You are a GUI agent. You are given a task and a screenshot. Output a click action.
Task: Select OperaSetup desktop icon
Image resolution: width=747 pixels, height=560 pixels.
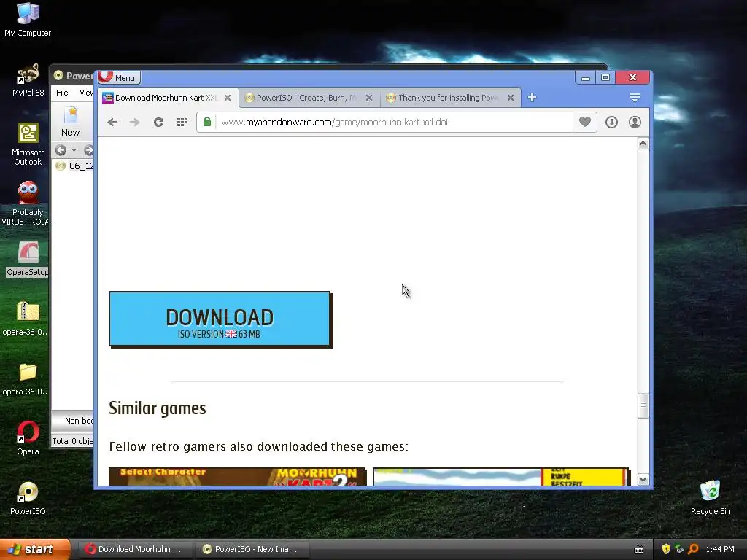(28, 259)
